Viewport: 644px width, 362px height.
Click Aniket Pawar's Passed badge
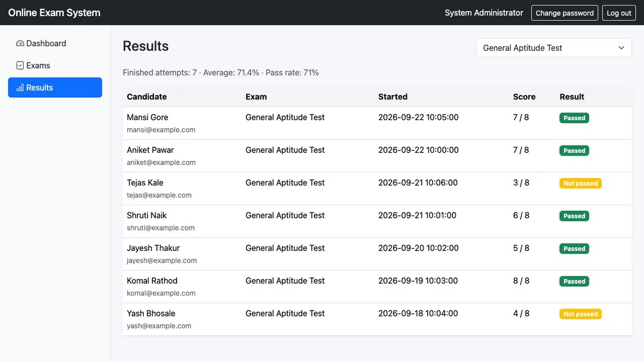click(x=574, y=151)
